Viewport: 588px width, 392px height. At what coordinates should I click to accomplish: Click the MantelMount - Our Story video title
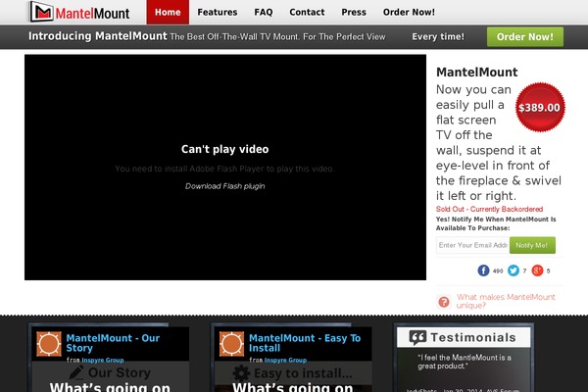pyautogui.click(x=113, y=343)
